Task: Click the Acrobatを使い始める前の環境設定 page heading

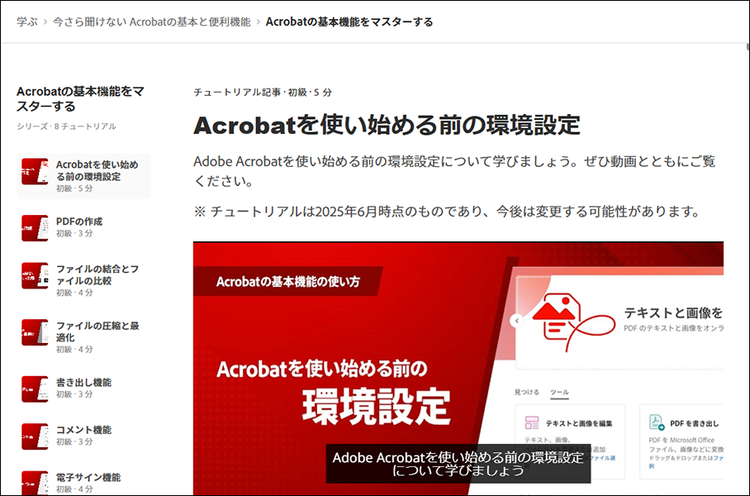Action: click(x=386, y=126)
